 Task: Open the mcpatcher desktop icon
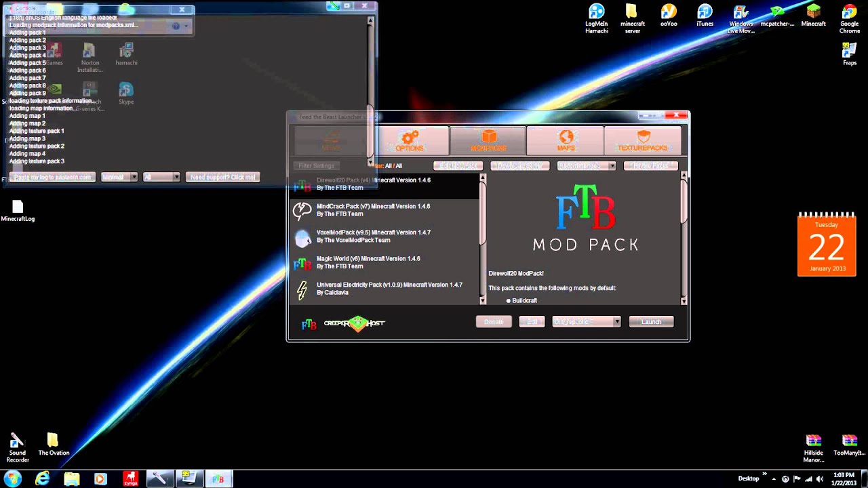point(777,16)
